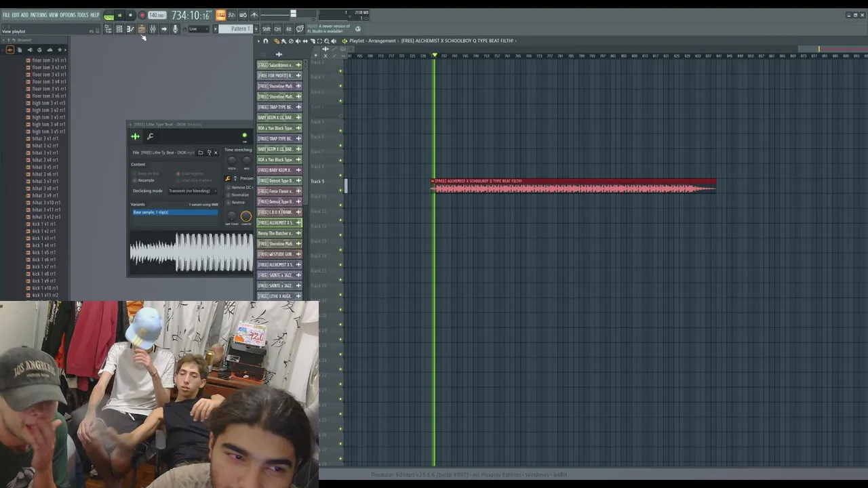Select the browser files tab icon
This screenshot has height=488, width=868.
[x=20, y=49]
